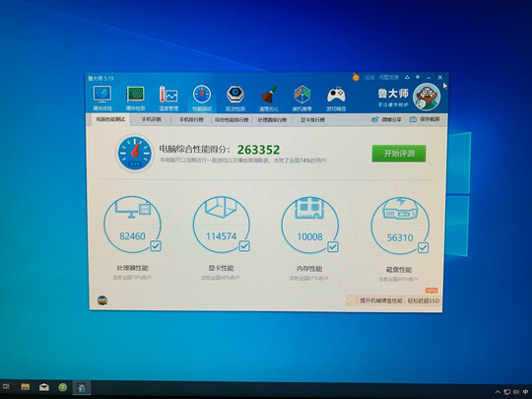Open 驱动检测 driver detection icon

[235, 99]
